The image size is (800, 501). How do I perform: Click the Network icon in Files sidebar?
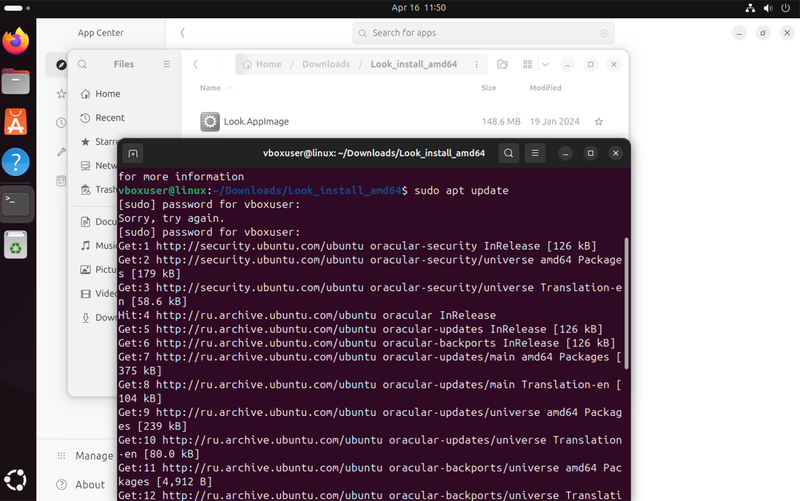[85, 166]
